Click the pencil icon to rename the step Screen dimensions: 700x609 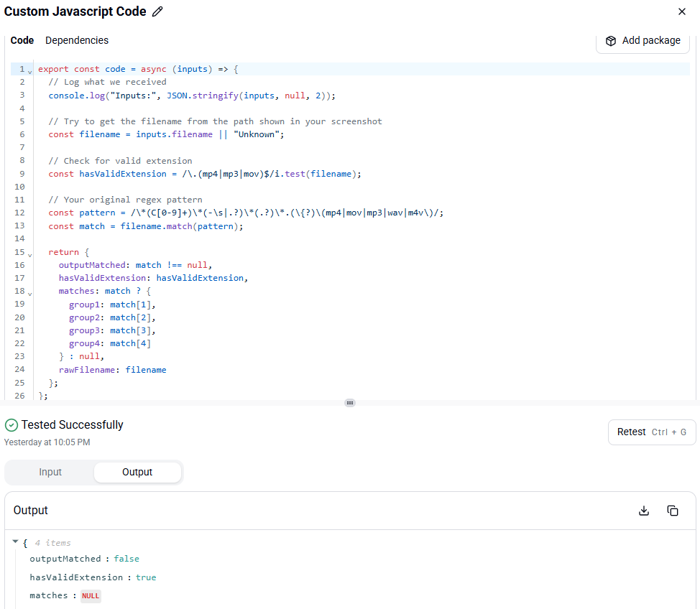click(157, 11)
